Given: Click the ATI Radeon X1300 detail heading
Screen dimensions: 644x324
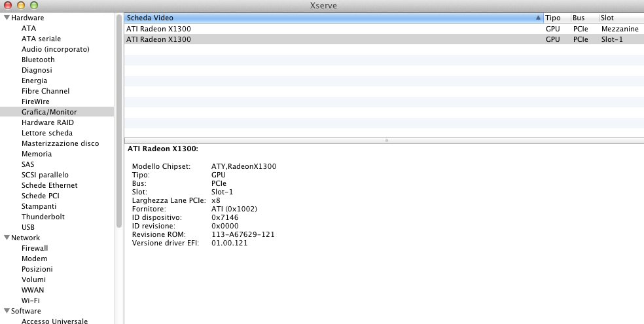Looking at the screenshot, I should (x=163, y=149).
